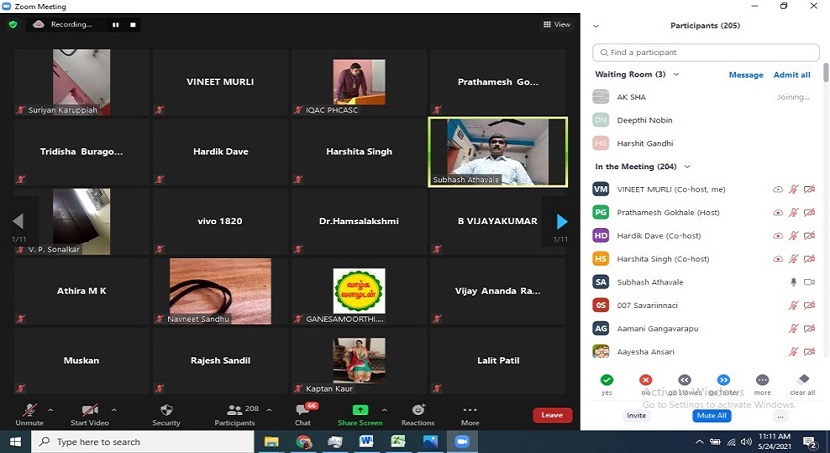Open the Chat panel
This screenshot has width=830, height=453.
tap(302, 411)
